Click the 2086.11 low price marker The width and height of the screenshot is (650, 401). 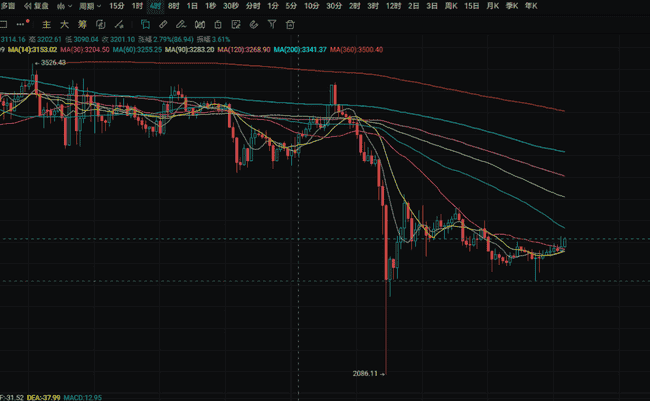(x=367, y=373)
